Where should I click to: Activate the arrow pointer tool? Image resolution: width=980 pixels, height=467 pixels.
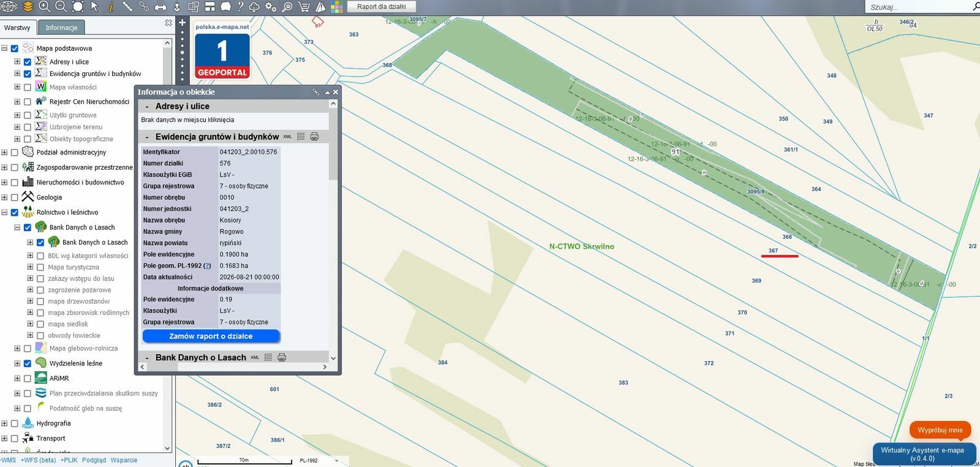pos(94,7)
